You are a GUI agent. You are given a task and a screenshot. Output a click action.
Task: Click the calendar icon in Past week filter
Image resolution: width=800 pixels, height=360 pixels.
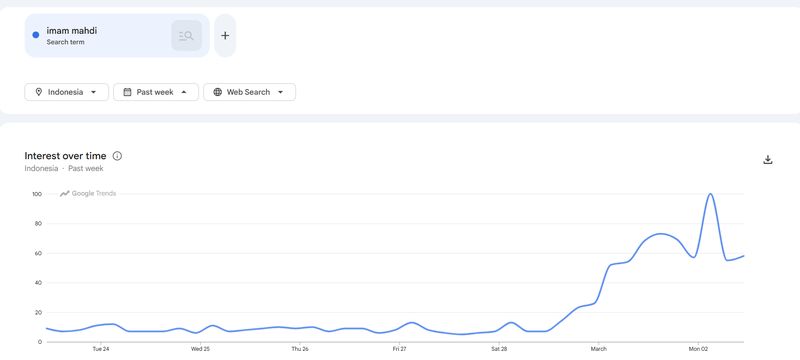click(127, 92)
